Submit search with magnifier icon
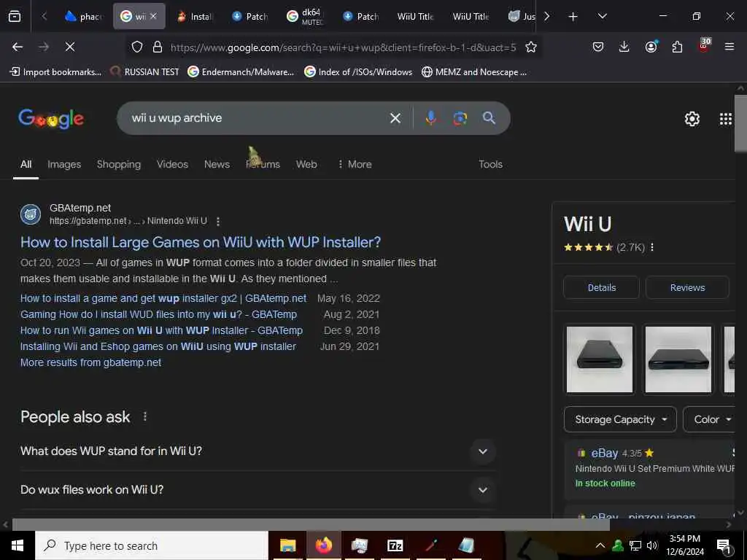747x560 pixels. click(x=489, y=118)
